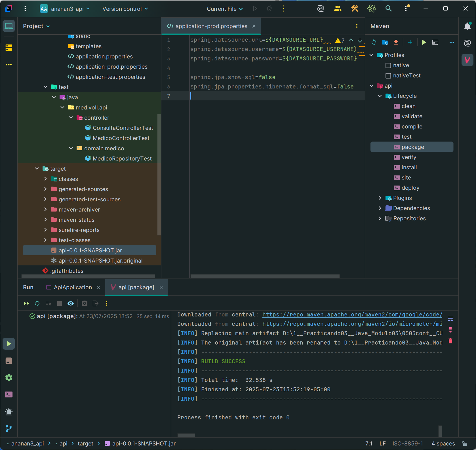Click the api [package] build result node
The width and height of the screenshot is (476, 450).
click(x=99, y=316)
